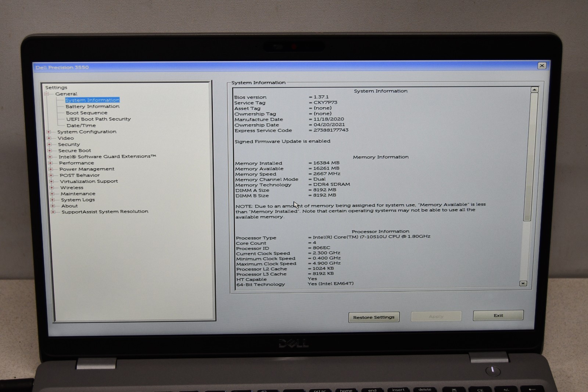The image size is (588, 392).
Task: Click scrollbar up arrow in info panel
Action: (x=534, y=90)
